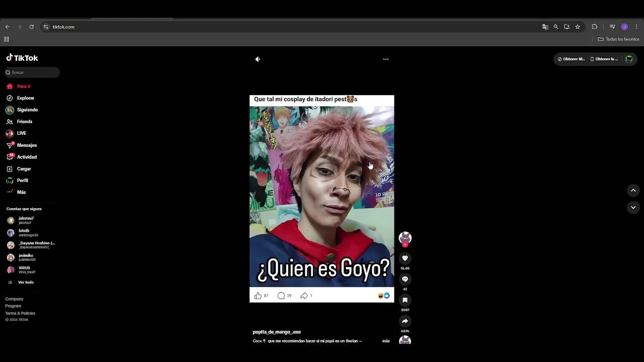
Task: Open the three-dot video options menu
Action: [386, 59]
